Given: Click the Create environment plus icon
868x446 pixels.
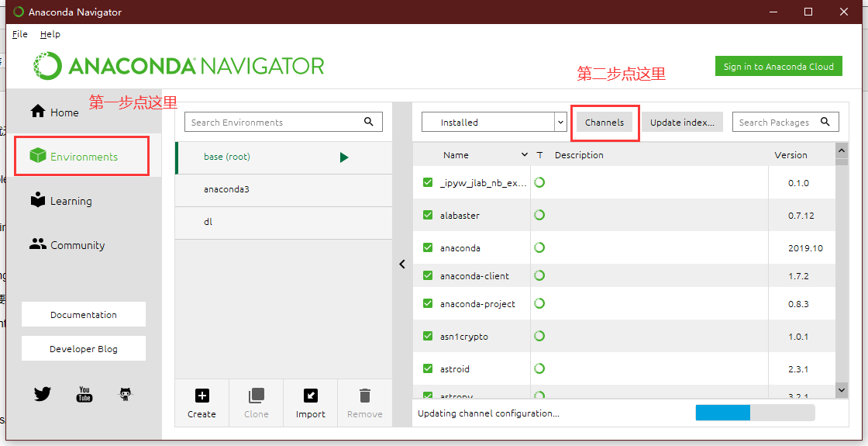Looking at the screenshot, I should tap(202, 396).
